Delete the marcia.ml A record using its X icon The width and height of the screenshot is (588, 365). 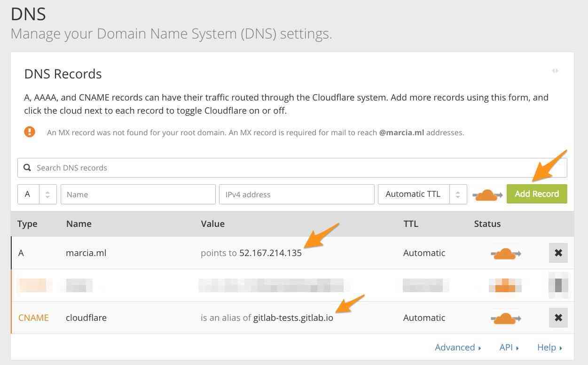click(558, 253)
